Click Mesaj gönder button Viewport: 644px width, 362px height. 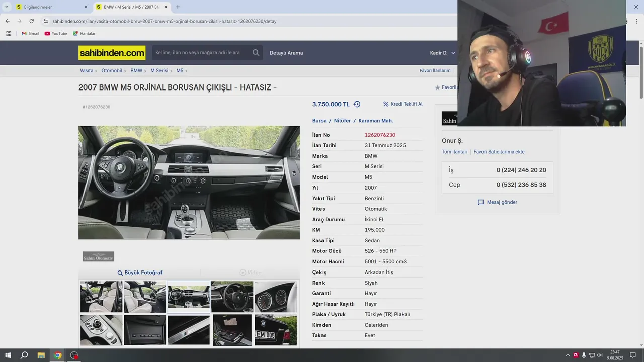pyautogui.click(x=498, y=202)
